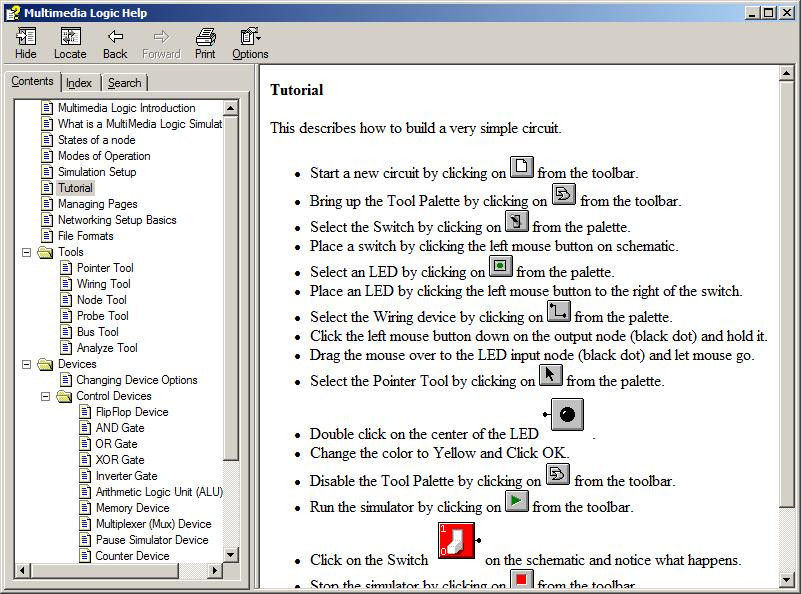Open the Simulation Setup topic
This screenshot has height=594, width=801.
[97, 172]
